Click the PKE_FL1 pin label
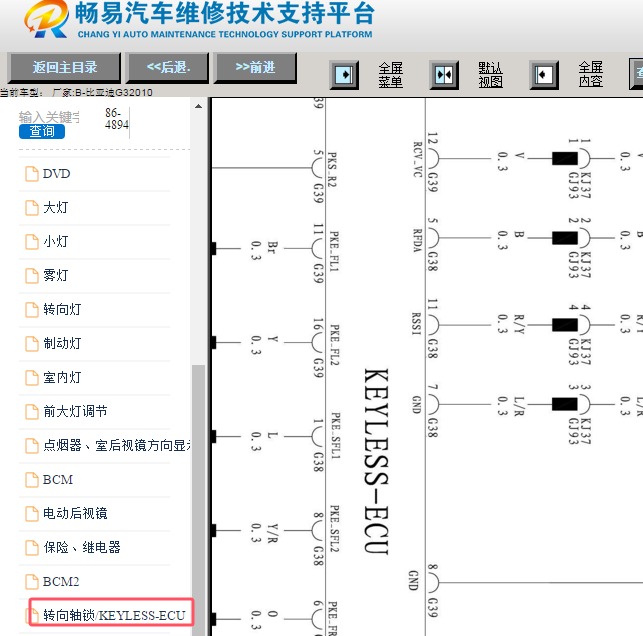Image resolution: width=643 pixels, height=636 pixels. click(335, 251)
